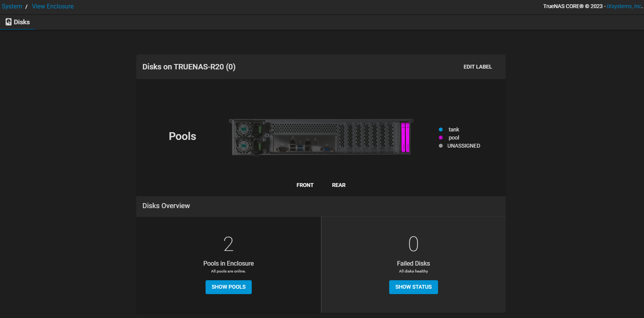
Task: Select the magenta drive bays in chassis
Action: (405, 137)
